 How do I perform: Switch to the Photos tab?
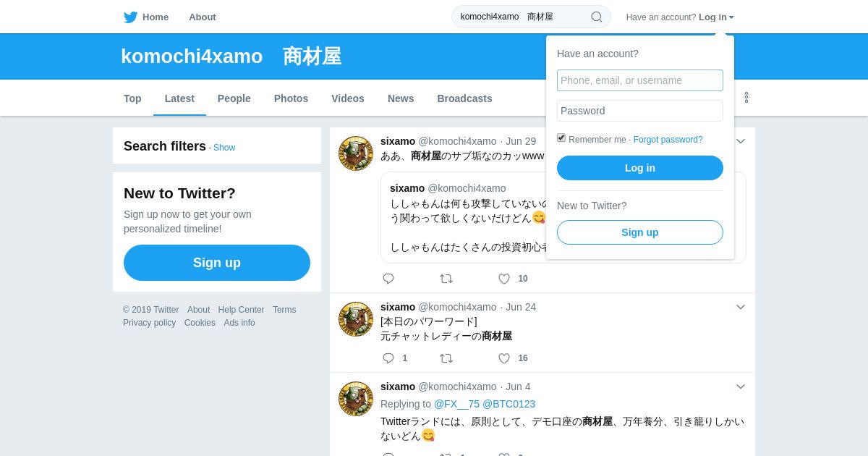(x=291, y=98)
